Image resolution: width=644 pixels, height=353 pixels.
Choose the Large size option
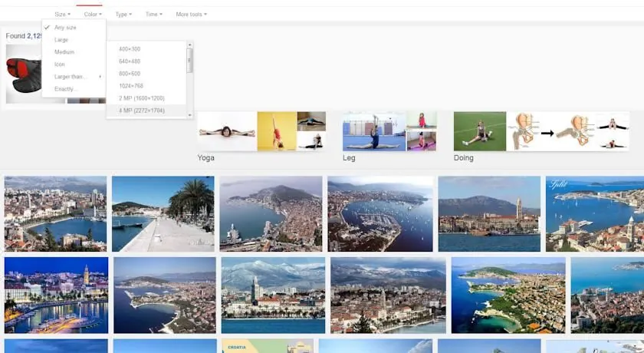pos(74,40)
